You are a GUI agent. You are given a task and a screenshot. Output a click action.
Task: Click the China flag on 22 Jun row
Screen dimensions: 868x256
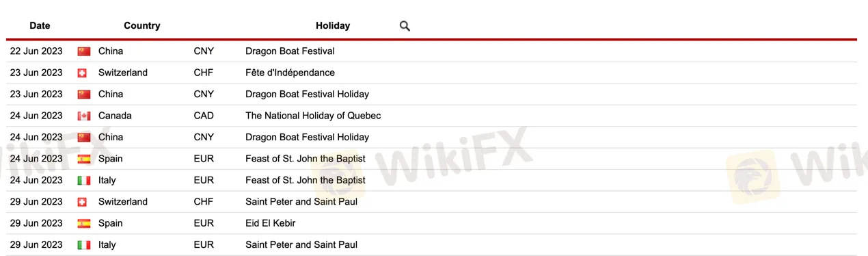tap(84, 51)
